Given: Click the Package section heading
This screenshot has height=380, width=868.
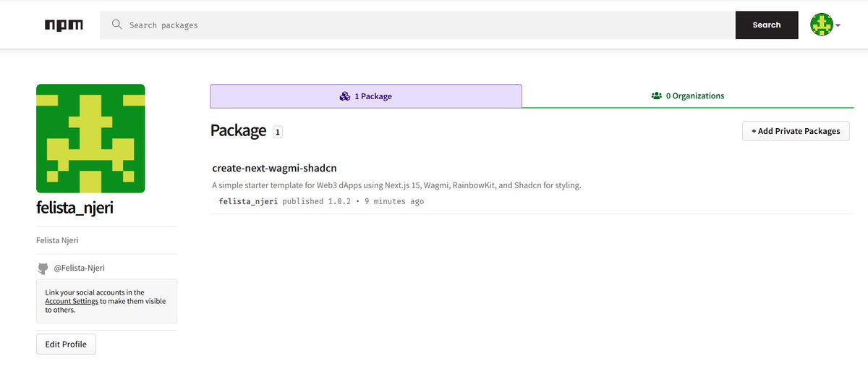Looking at the screenshot, I should [x=239, y=131].
